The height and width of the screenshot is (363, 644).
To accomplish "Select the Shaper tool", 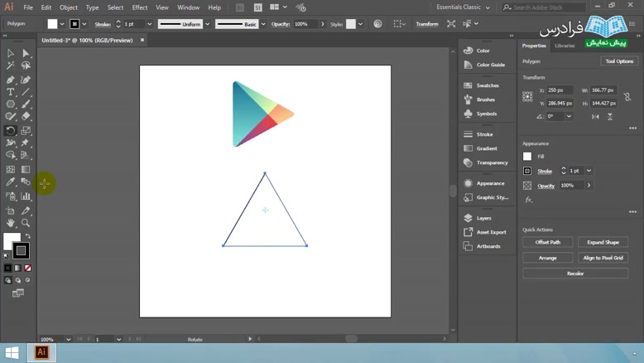I will coord(10,116).
